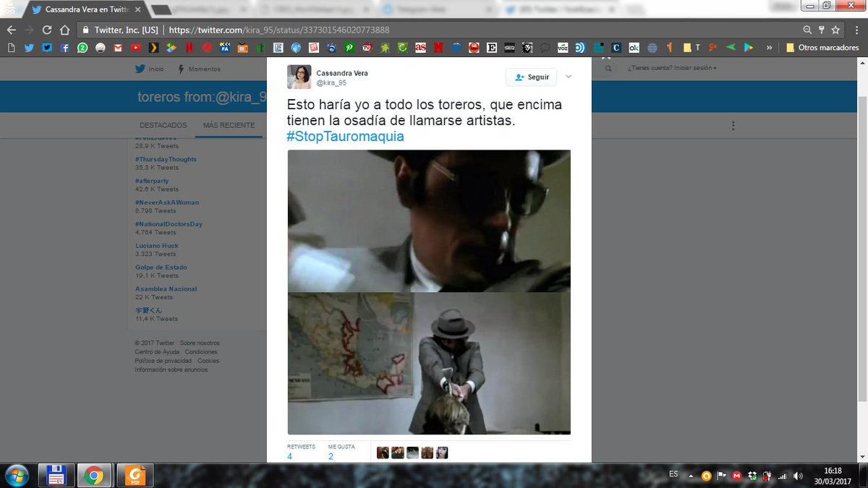The height and width of the screenshot is (488, 868).
Task: Open the T folder bookmark
Action: (693, 48)
